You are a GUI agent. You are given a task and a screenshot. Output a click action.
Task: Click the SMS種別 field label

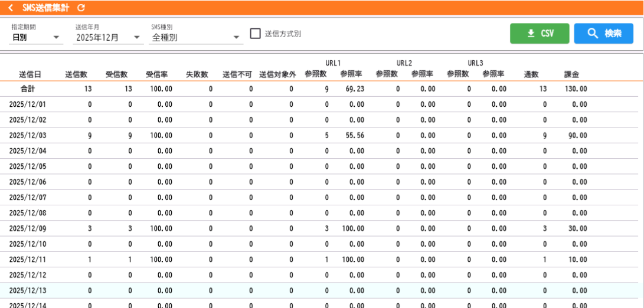click(x=162, y=27)
